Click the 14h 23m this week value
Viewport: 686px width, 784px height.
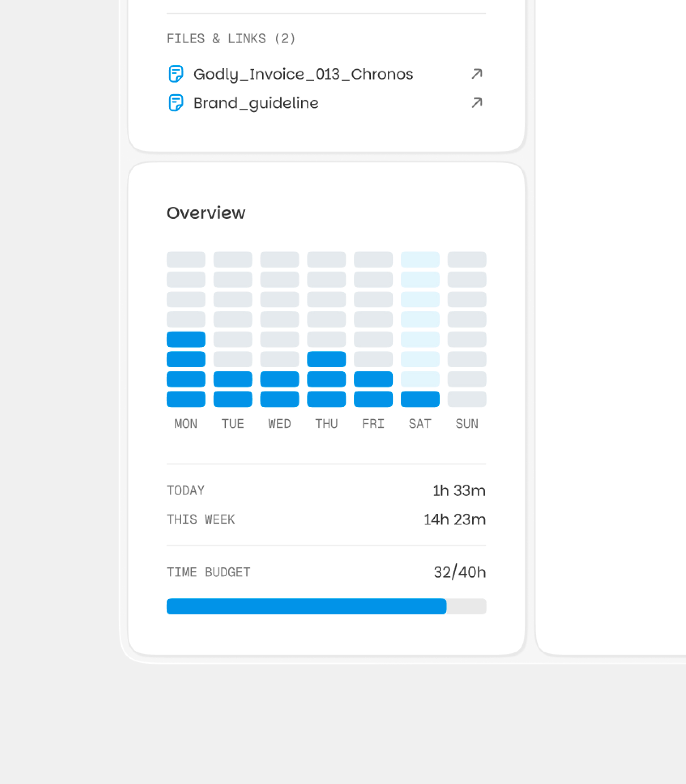(x=454, y=520)
